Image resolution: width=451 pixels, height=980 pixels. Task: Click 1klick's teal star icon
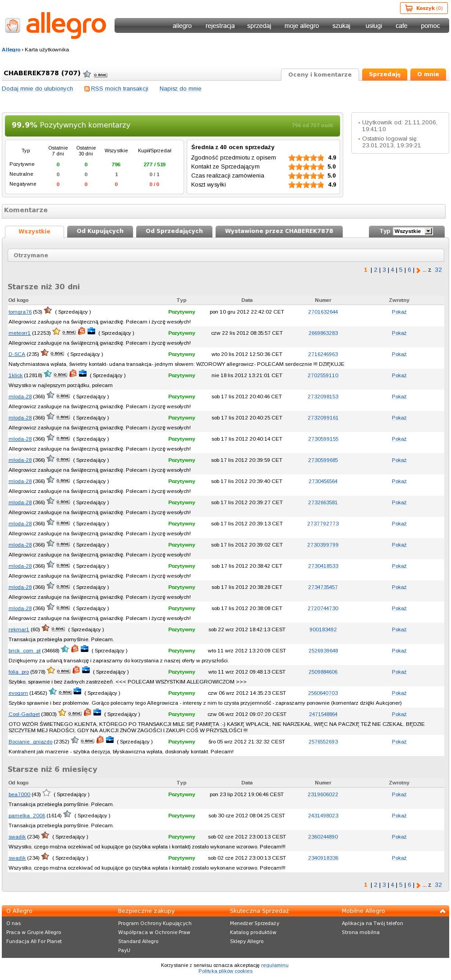[x=48, y=374]
